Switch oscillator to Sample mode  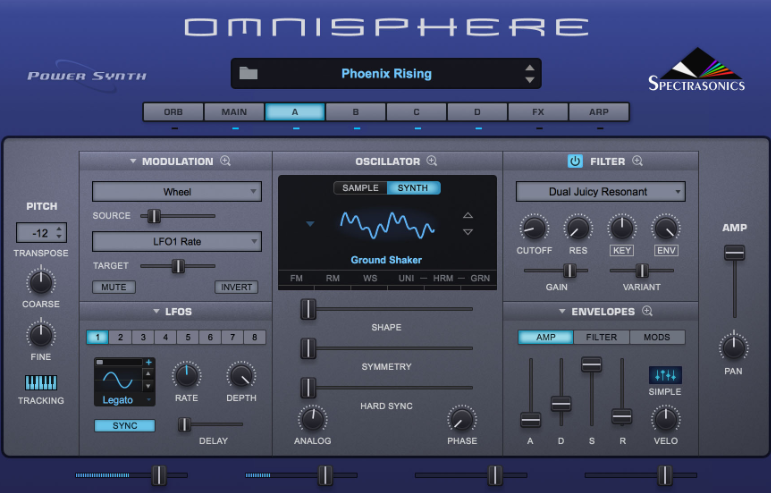360,188
